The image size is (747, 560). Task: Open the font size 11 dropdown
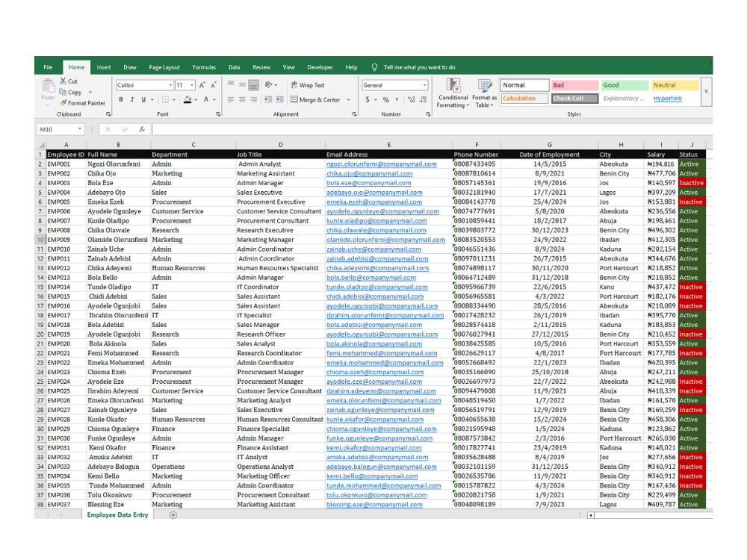192,85
